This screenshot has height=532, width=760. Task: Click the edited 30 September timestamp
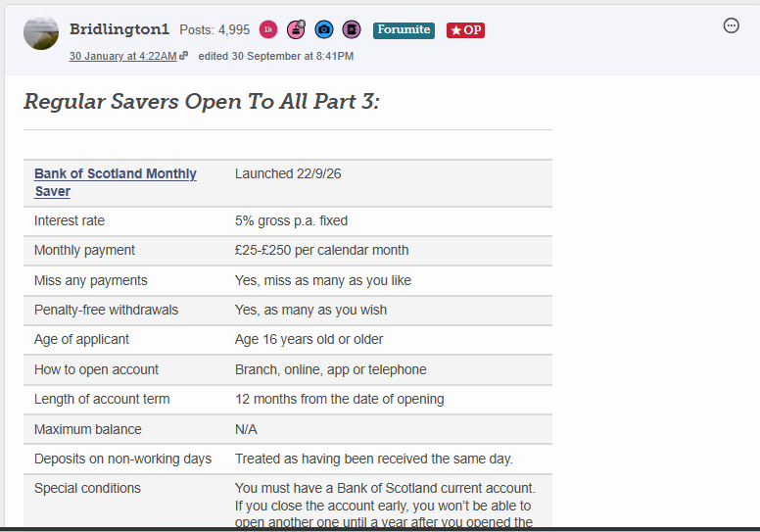(x=276, y=56)
